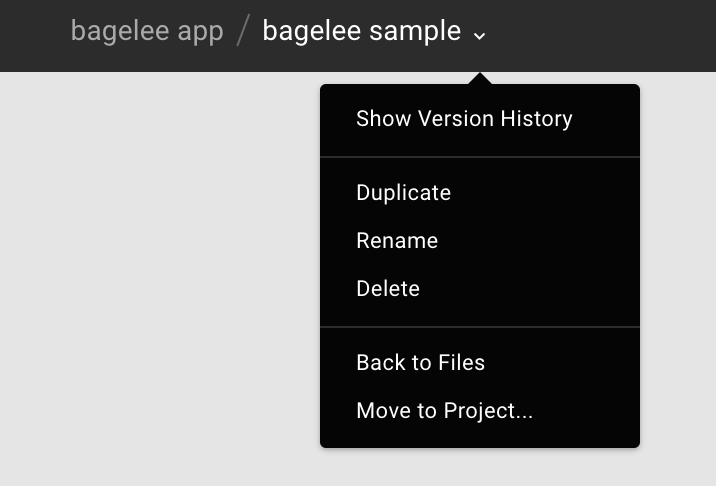Make a copy with Duplicate
The image size is (716, 486).
point(480,192)
